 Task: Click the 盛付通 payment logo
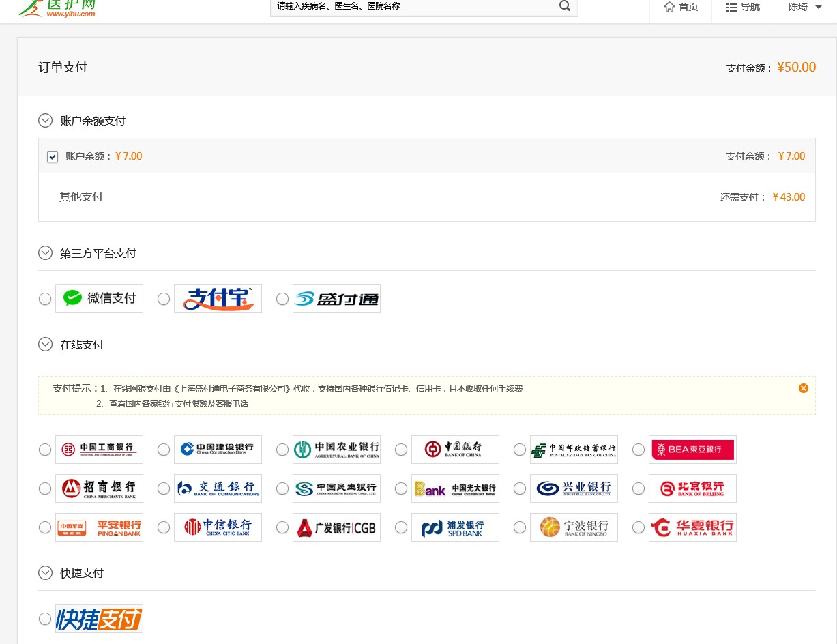(x=336, y=299)
